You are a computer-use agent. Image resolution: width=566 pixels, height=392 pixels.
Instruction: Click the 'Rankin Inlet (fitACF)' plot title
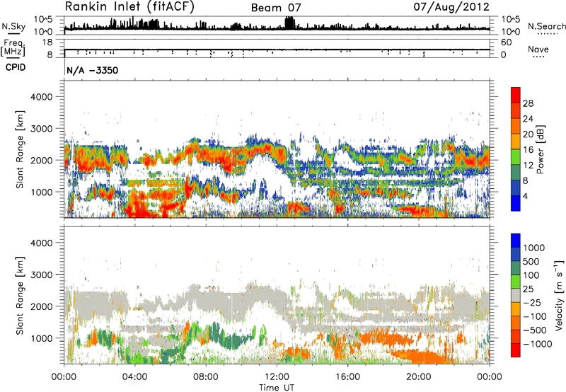pyautogui.click(x=129, y=6)
